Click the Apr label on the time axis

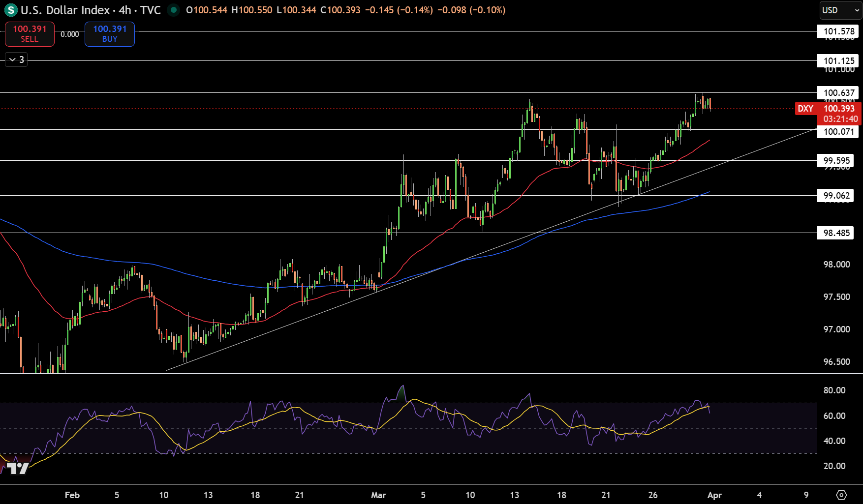click(714, 495)
